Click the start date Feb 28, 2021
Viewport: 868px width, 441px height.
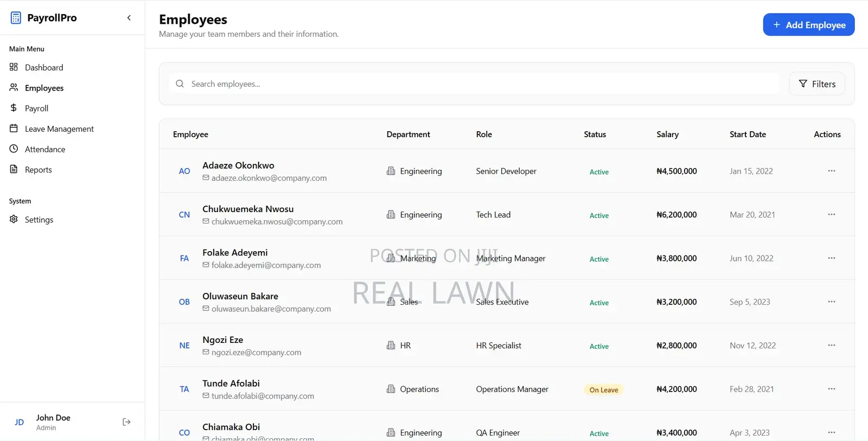point(751,389)
